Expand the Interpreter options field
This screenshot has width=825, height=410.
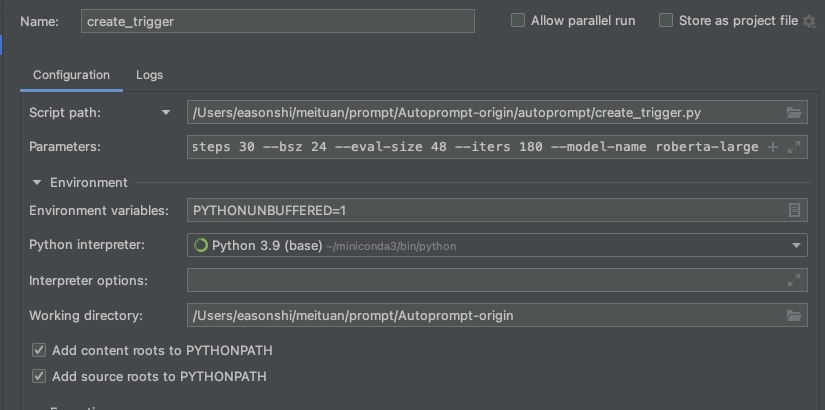794,281
